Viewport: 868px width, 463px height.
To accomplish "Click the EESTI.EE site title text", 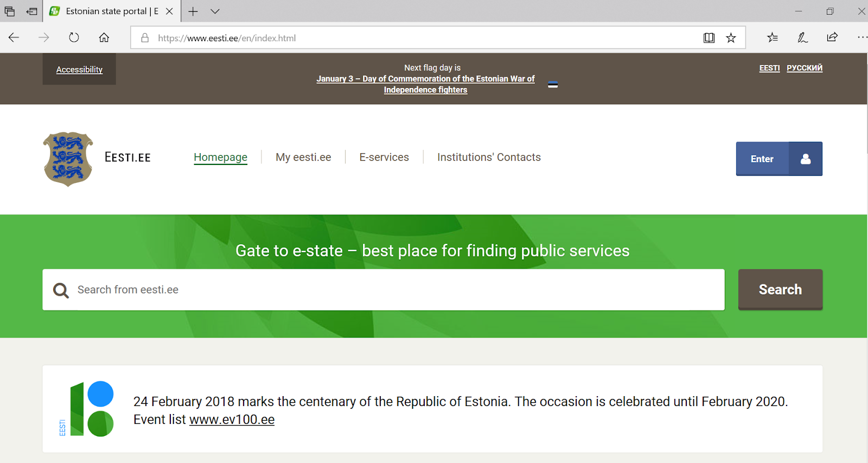I will (127, 157).
